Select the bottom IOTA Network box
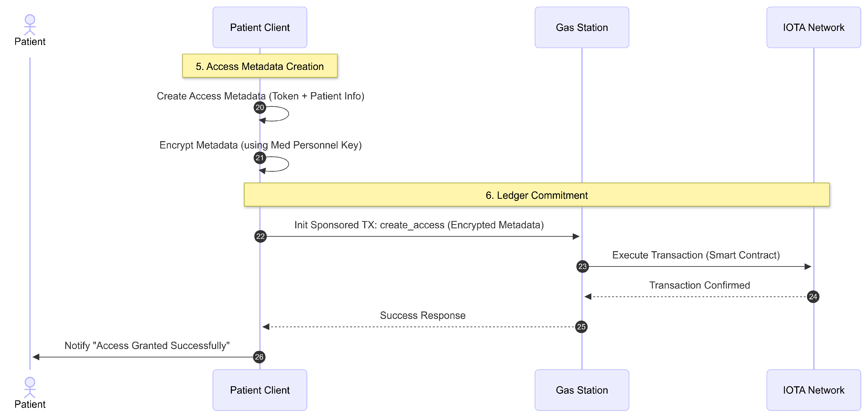 point(813,390)
